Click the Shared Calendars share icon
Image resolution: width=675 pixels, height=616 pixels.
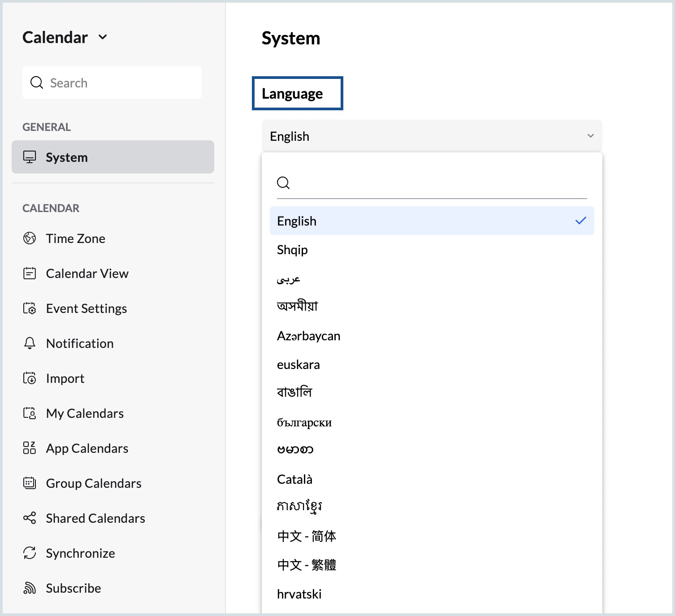click(x=30, y=518)
